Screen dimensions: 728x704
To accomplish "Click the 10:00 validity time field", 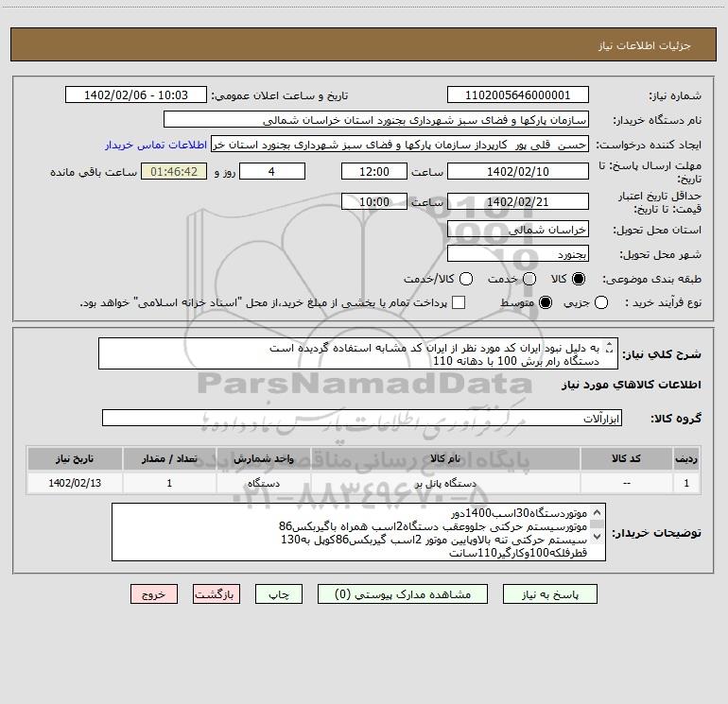I will (374, 201).
